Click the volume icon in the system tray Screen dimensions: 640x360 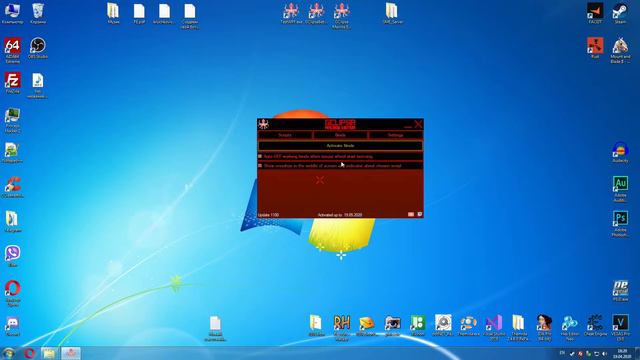604,353
